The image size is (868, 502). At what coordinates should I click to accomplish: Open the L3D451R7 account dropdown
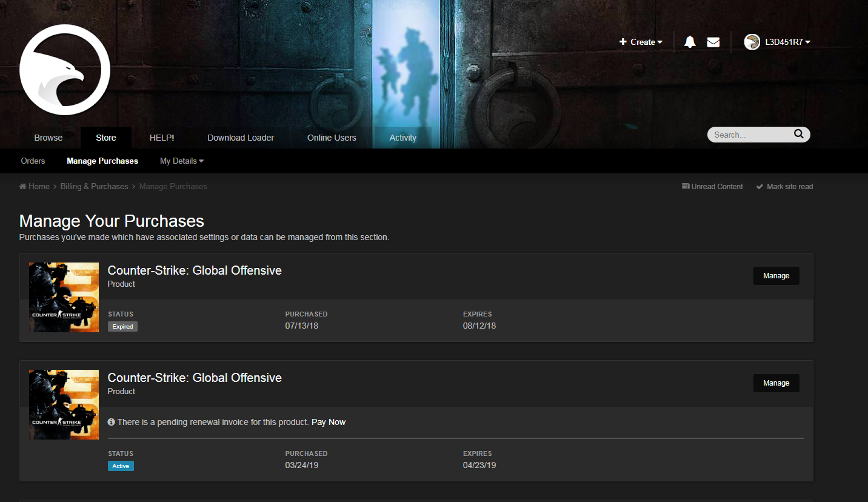(x=787, y=42)
